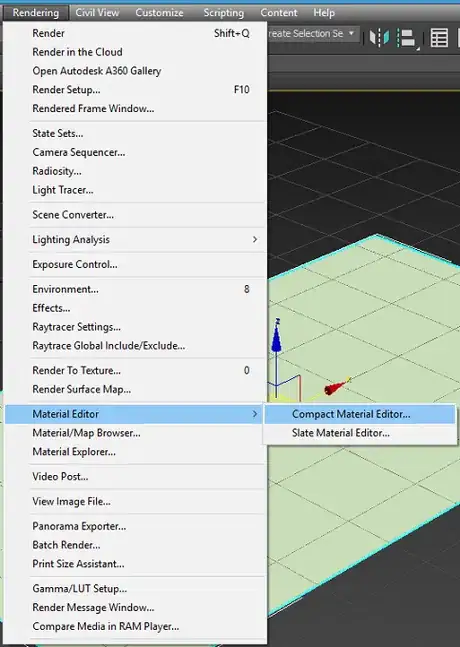Select Render To Texture
The height and width of the screenshot is (647, 460).
pyautogui.click(x=135, y=370)
